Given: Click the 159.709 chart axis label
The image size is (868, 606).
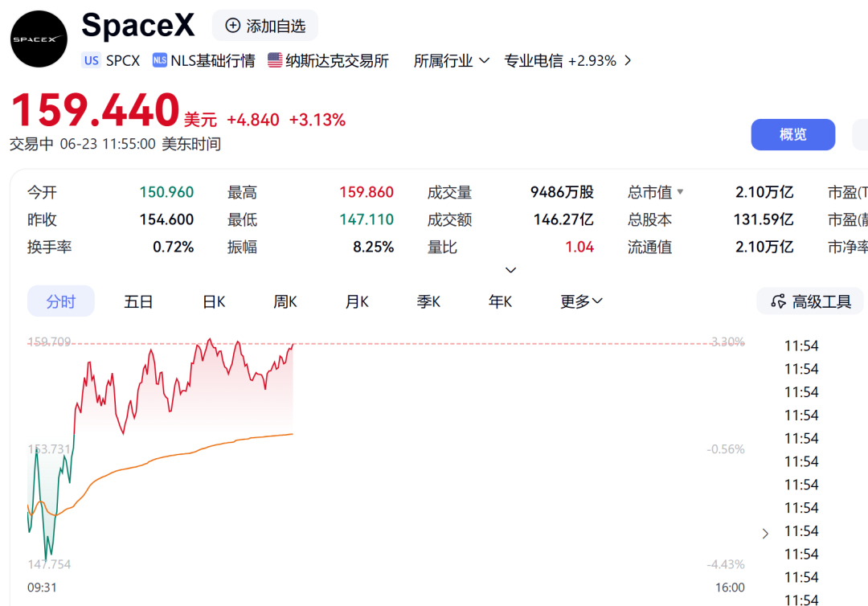Looking at the screenshot, I should 49,342.
